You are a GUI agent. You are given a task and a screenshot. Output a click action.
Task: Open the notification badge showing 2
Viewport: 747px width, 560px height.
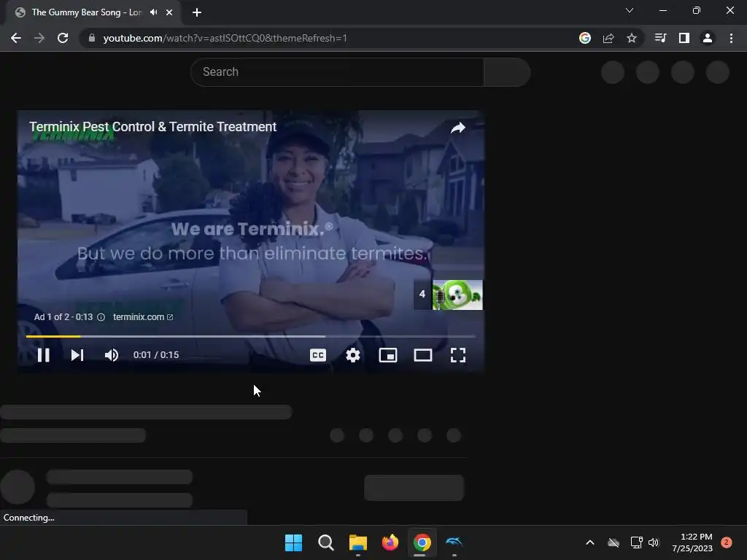click(727, 542)
